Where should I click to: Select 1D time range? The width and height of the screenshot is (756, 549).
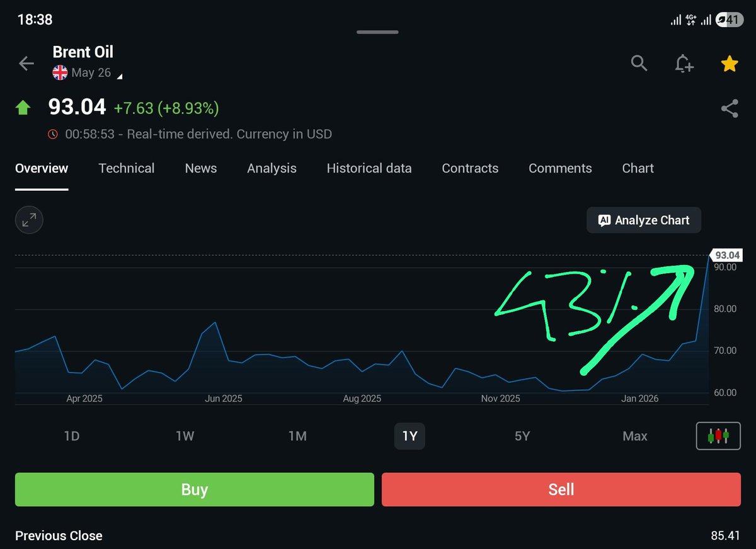72,436
